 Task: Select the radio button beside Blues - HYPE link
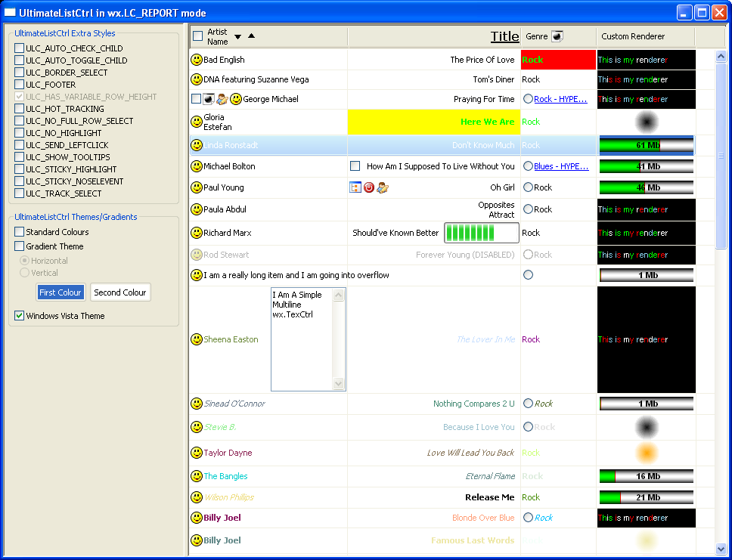click(x=528, y=166)
